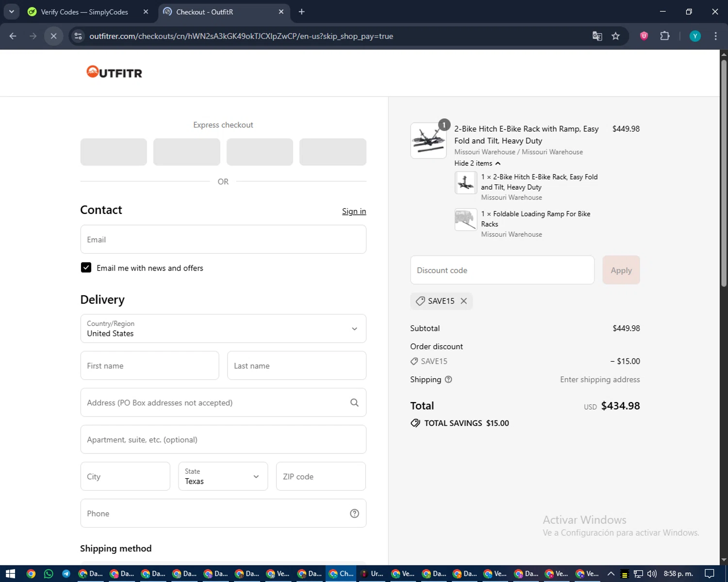Click the ZIP code field
The image size is (728, 582).
(321, 476)
